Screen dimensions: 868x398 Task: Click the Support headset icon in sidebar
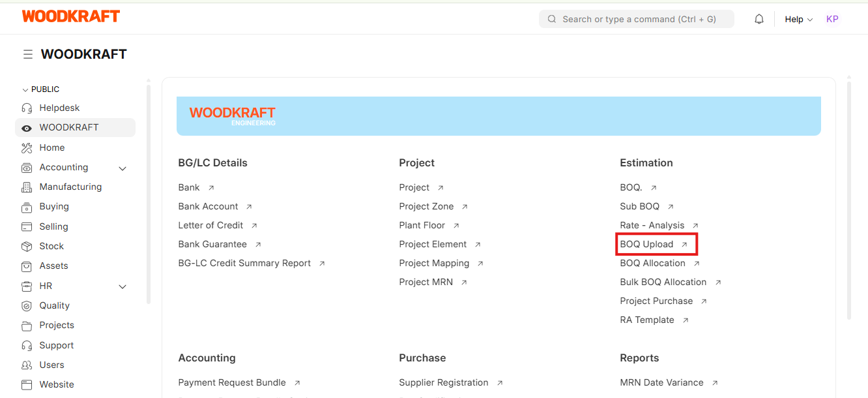click(27, 346)
